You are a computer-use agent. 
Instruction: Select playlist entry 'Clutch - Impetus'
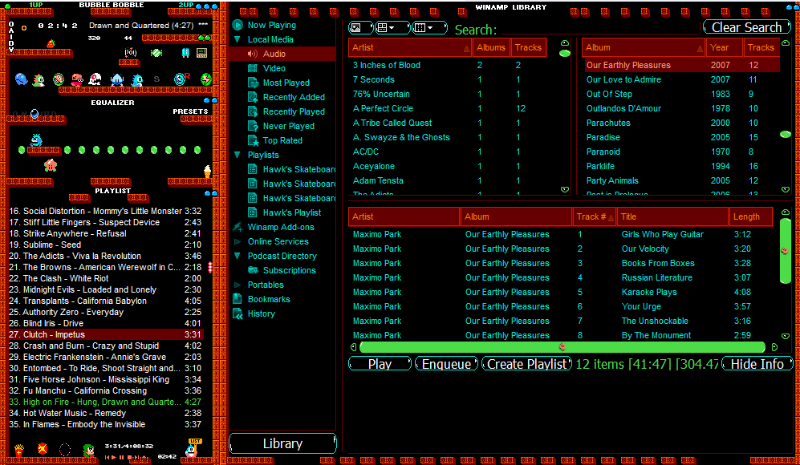106,335
